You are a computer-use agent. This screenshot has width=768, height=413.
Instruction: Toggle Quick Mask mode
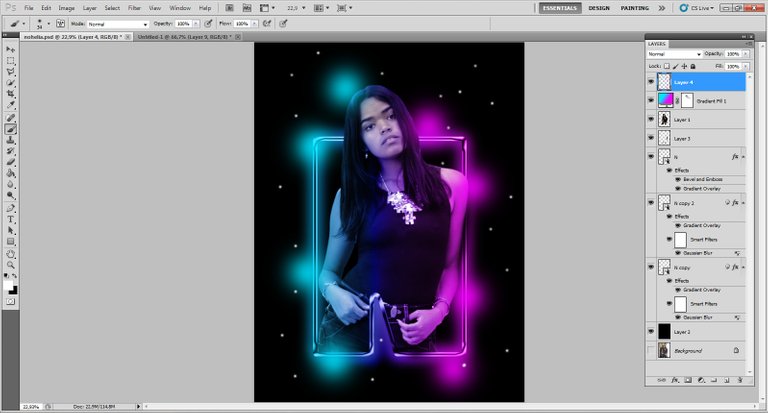(x=10, y=302)
